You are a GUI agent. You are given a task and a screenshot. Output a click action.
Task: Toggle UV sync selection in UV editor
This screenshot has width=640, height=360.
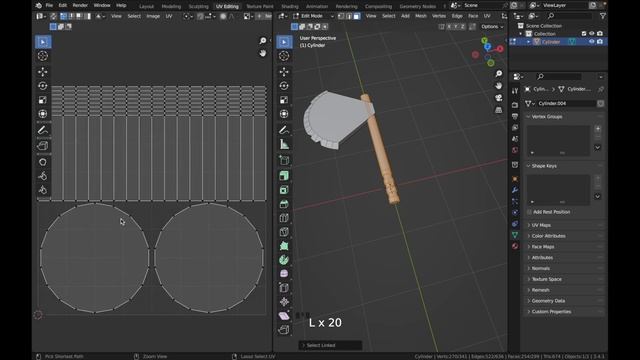pos(53,16)
